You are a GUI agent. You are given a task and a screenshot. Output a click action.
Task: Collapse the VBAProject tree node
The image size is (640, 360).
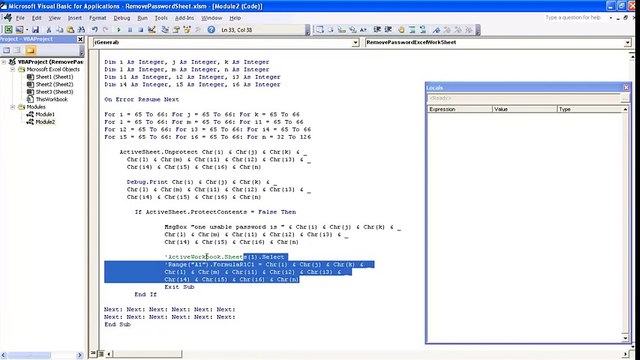[x=4, y=62]
